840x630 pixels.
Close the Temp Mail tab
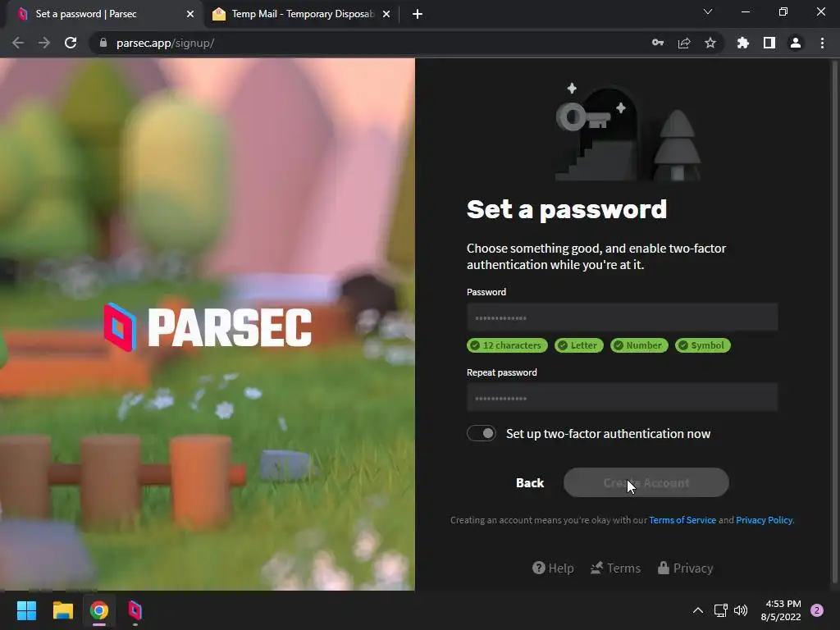click(x=386, y=14)
